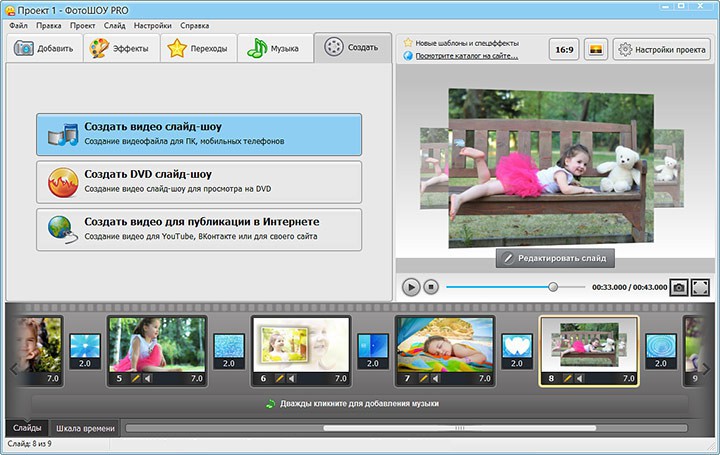Click speaker icon on slide 8
This screenshot has width=720, height=455.
(579, 379)
